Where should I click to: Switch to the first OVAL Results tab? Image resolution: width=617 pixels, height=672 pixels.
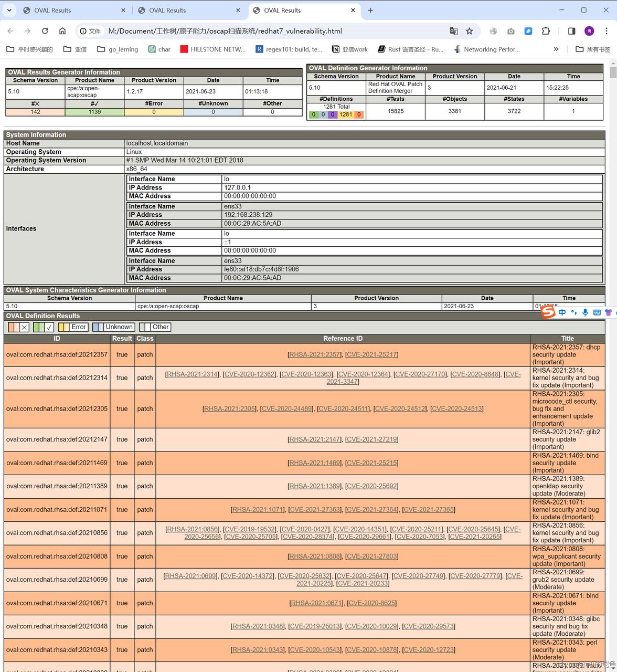click(75, 10)
